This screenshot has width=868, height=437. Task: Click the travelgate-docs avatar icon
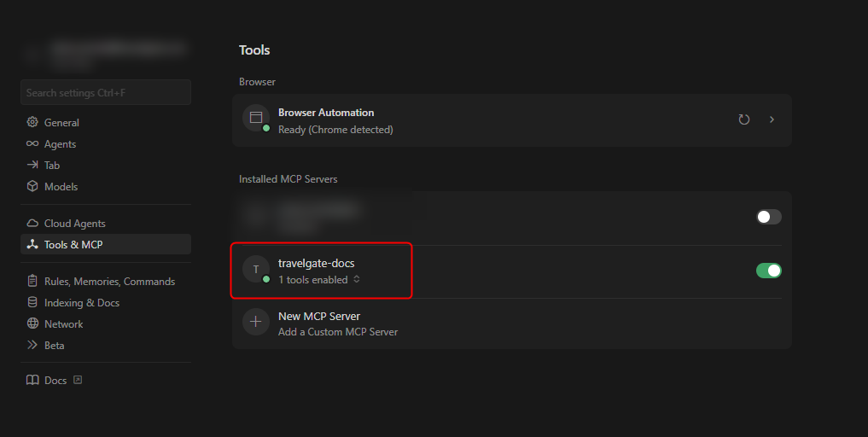255,269
